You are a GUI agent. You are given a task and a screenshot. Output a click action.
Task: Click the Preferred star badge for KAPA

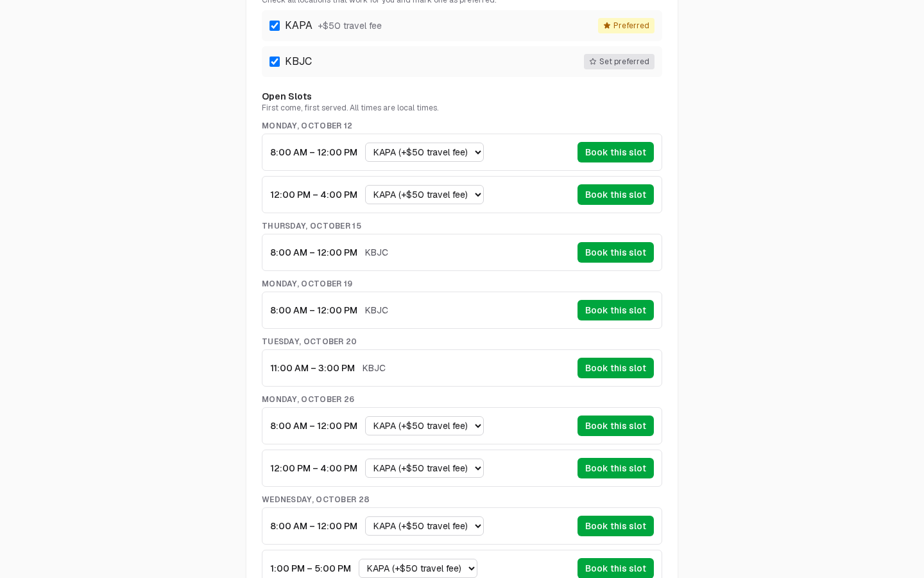(626, 26)
